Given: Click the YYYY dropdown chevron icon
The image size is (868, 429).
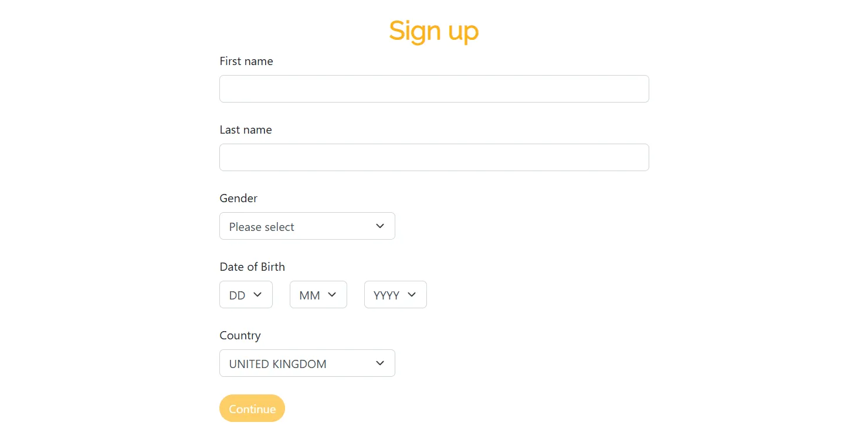Looking at the screenshot, I should 412,295.
